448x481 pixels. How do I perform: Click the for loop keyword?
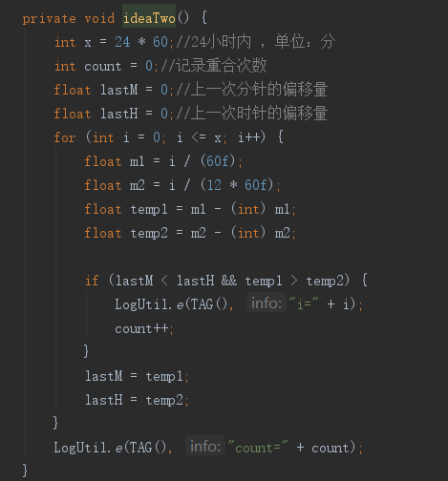(65, 137)
